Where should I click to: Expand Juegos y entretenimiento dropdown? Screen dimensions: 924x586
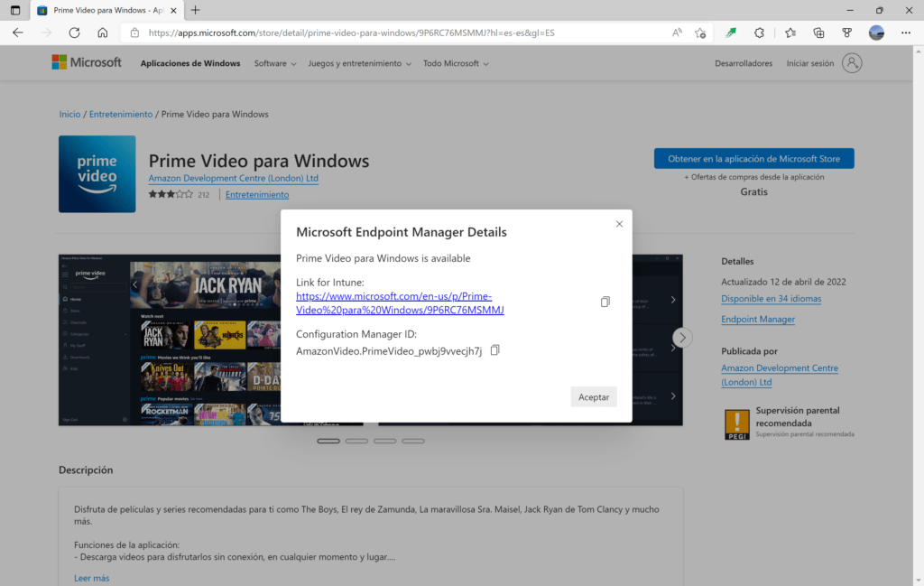[359, 63]
